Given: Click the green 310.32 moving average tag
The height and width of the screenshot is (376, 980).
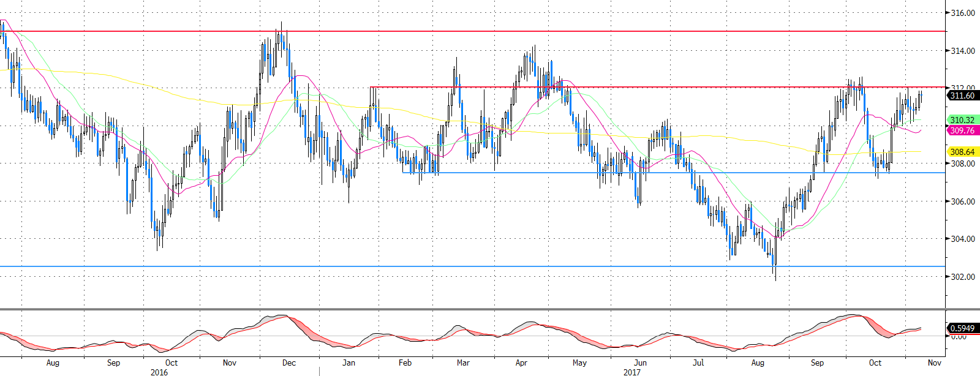Looking at the screenshot, I should (962, 120).
